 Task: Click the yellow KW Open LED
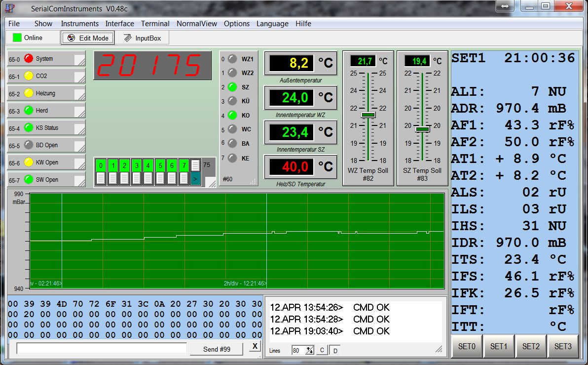coord(29,162)
